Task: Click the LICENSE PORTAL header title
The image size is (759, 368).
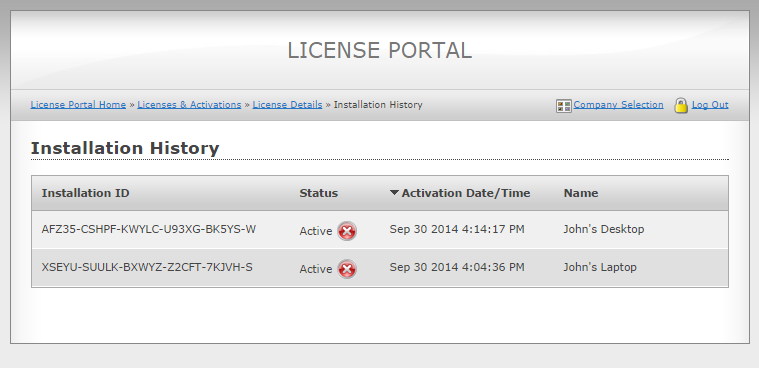Action: click(380, 50)
